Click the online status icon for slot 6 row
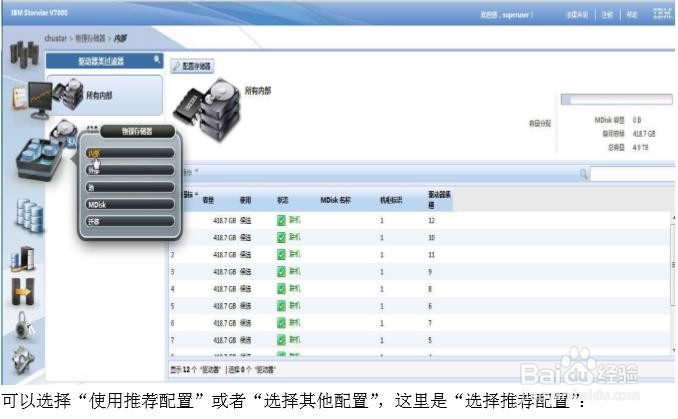The height and width of the screenshot is (419, 678). click(x=281, y=306)
